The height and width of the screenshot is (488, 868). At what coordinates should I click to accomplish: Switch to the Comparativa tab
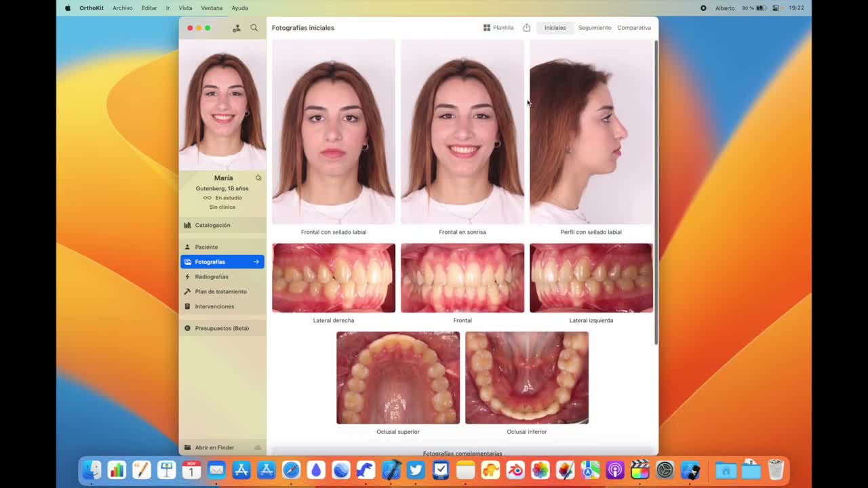coord(634,28)
